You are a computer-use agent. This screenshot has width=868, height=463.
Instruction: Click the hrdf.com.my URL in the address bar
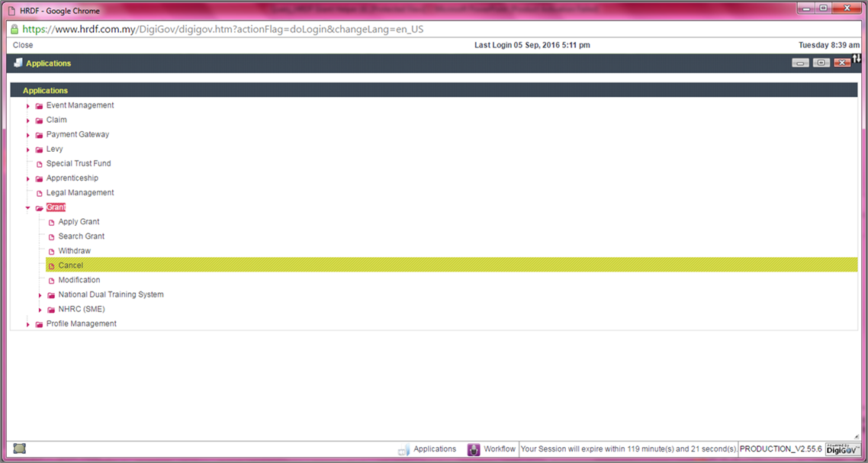(x=223, y=29)
